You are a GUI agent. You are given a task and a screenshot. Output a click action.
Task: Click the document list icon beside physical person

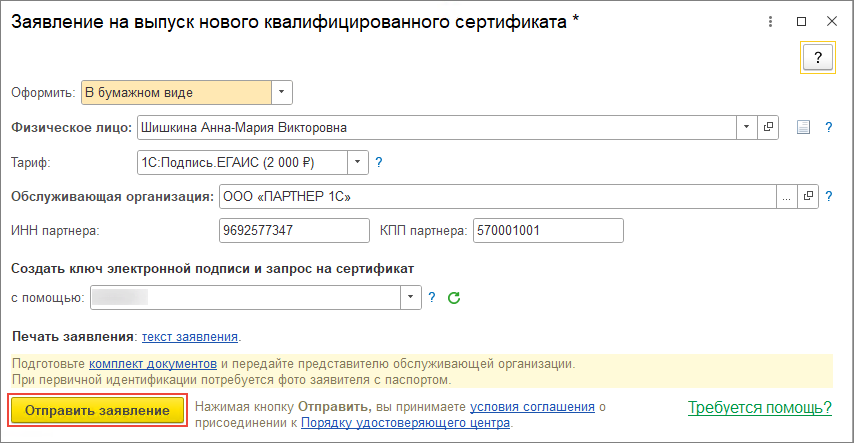pyautogui.click(x=802, y=127)
